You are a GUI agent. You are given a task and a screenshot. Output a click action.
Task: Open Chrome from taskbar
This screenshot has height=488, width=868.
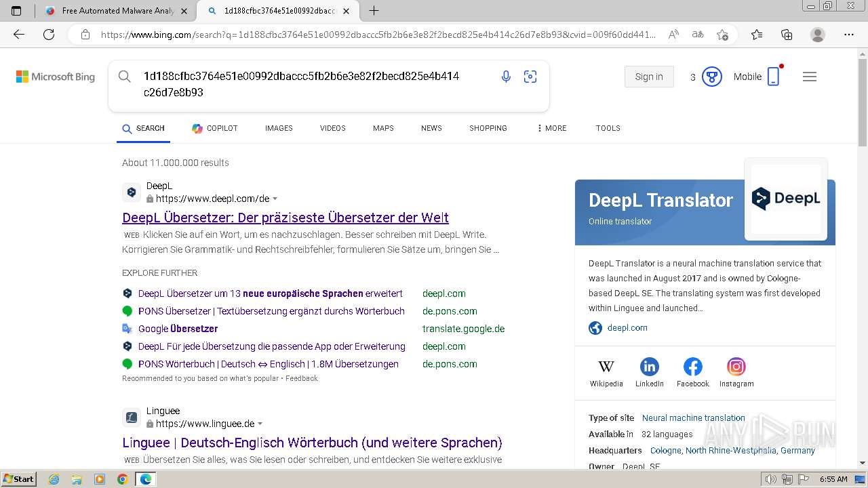pos(122,479)
